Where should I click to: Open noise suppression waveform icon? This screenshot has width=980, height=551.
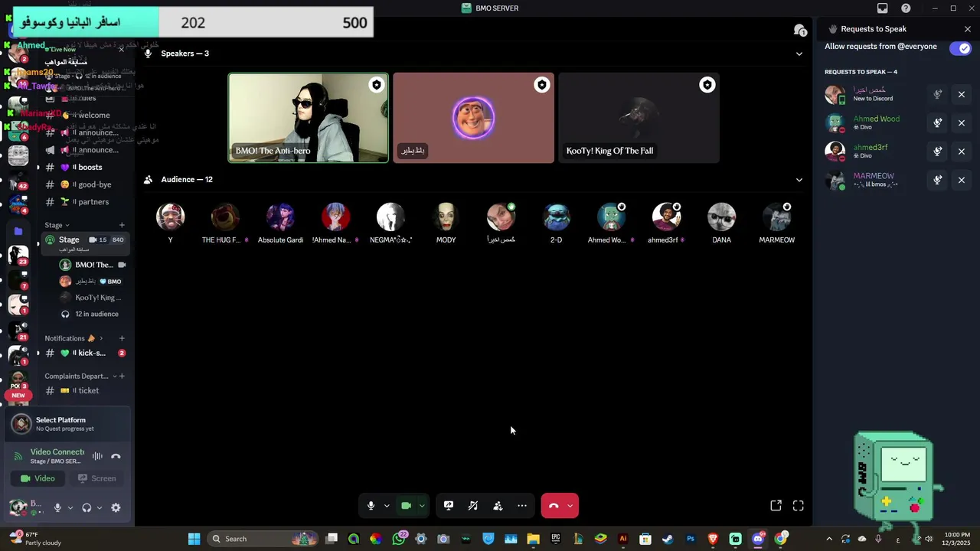click(97, 456)
